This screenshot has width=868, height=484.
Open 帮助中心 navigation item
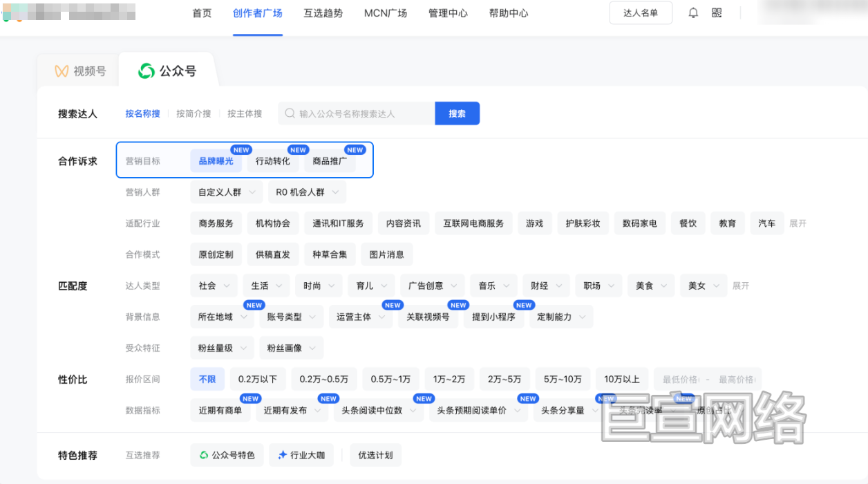point(509,13)
